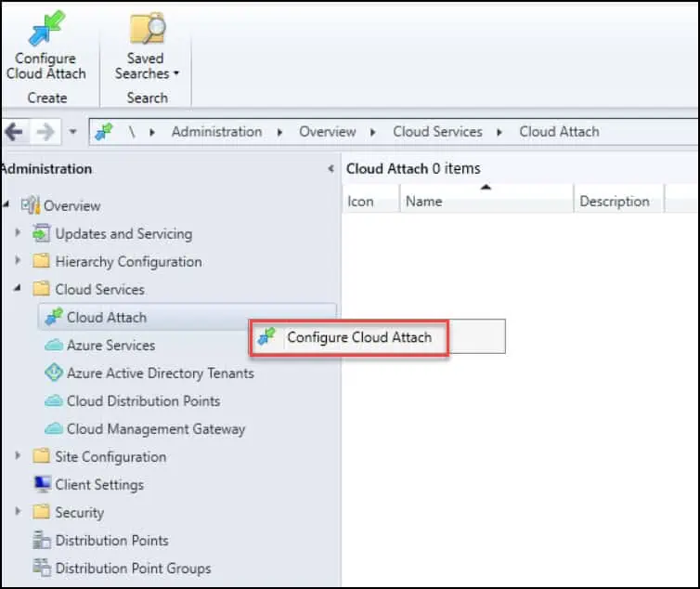
Task: Click Azure Services cloud icon
Action: tap(54, 345)
